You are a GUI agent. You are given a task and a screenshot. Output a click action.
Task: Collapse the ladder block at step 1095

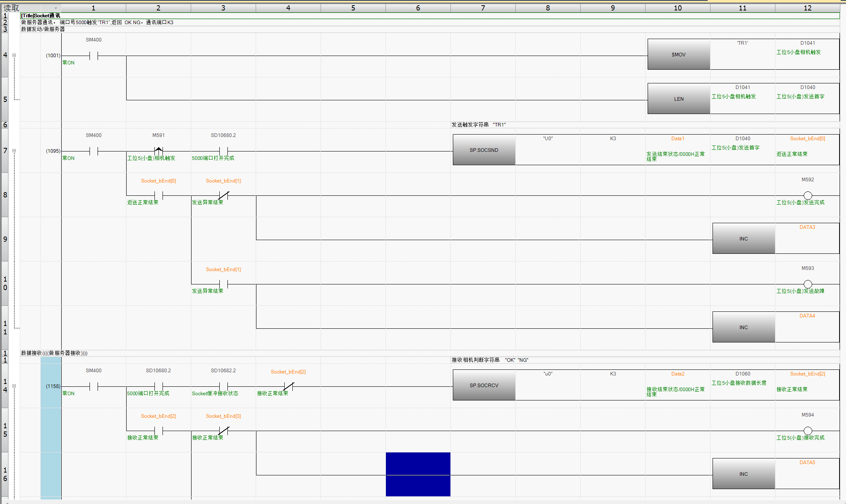pyautogui.click(x=14, y=151)
